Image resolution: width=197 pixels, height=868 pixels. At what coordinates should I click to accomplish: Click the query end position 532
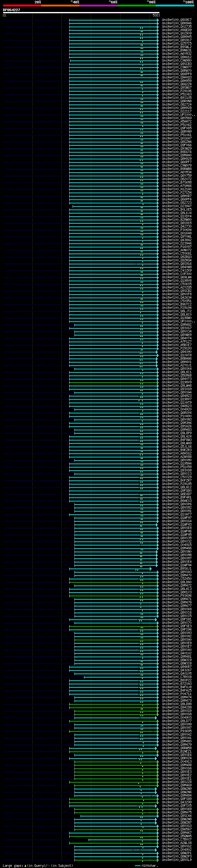pos(155,15)
